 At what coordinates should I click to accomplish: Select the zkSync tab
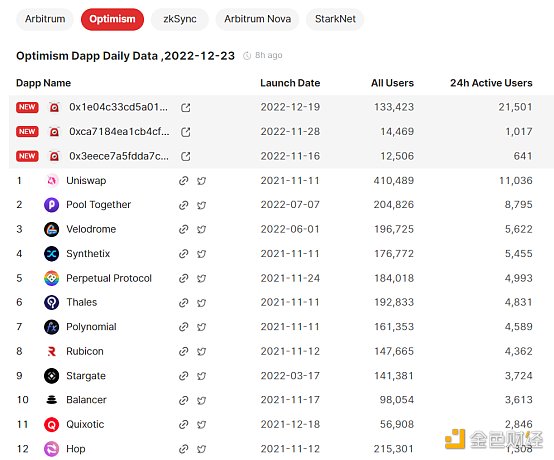point(180,19)
